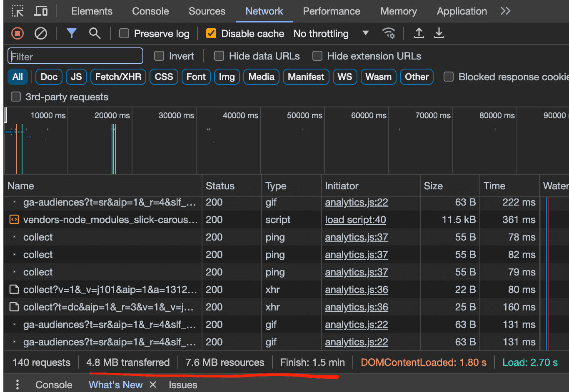Open load script:40 initiator link
This screenshot has height=392, width=569.
click(356, 220)
